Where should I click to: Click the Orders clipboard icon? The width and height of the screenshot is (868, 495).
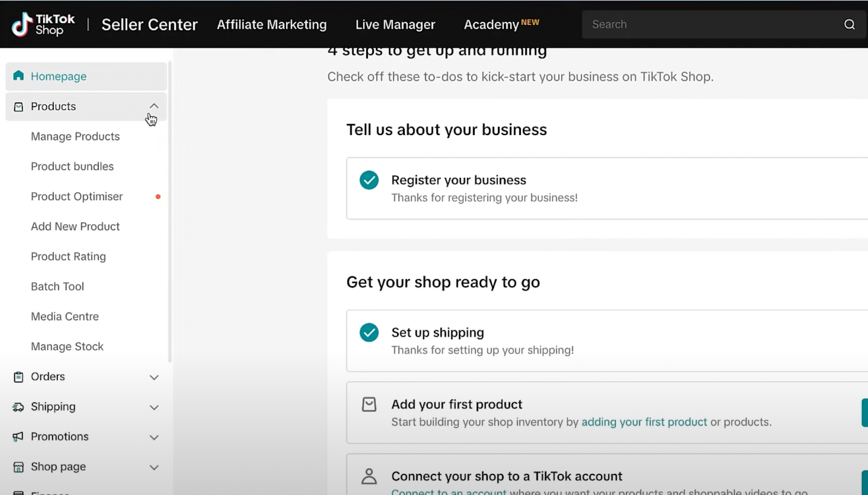point(18,377)
